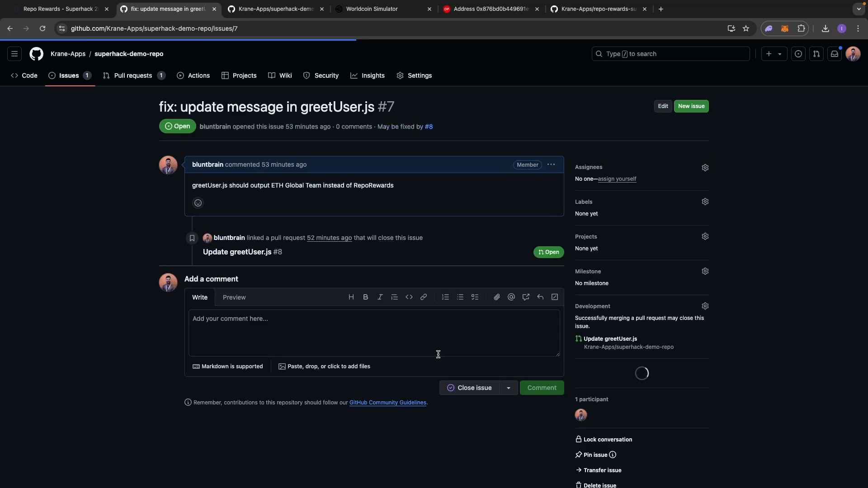The image size is (868, 488).
Task: Open Chrome extensions puzzle icon
Action: point(802,28)
